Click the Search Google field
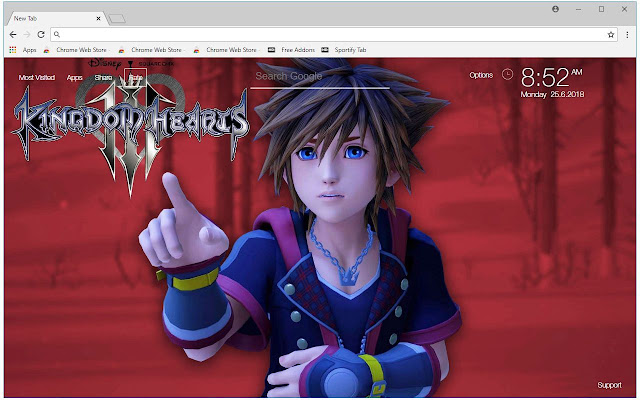Image resolution: width=640 pixels, height=400 pixels. (320, 76)
